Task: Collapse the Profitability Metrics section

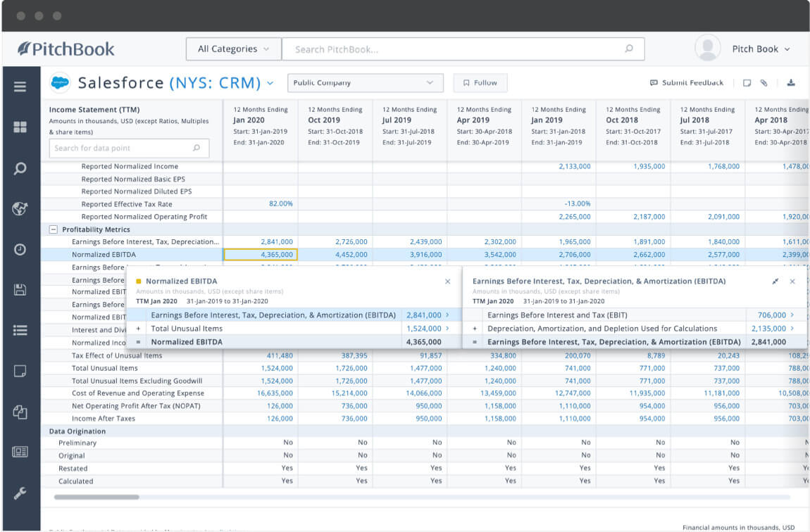Action: [54, 229]
